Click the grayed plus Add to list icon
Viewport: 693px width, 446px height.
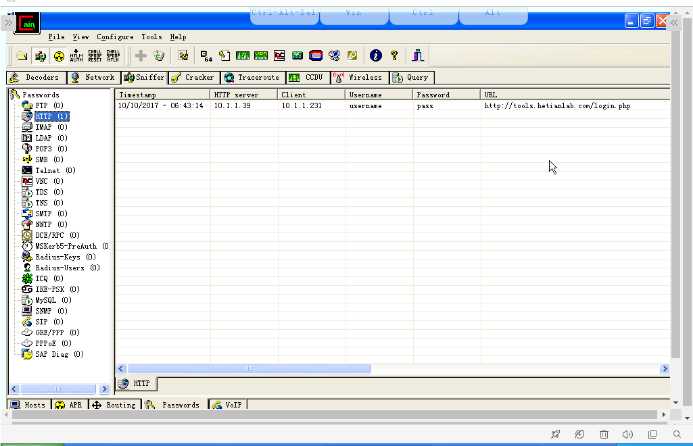point(141,56)
